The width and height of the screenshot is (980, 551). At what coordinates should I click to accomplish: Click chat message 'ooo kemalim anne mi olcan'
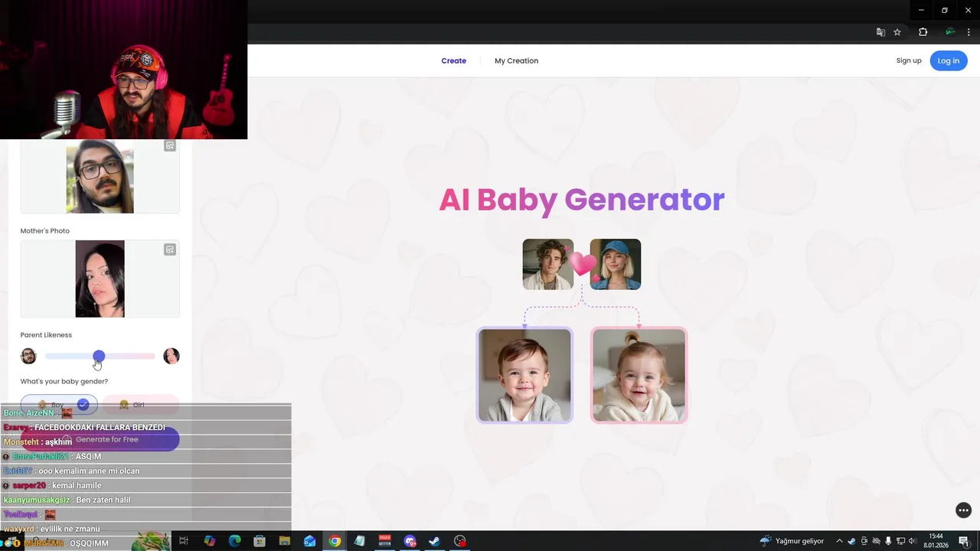click(x=89, y=471)
